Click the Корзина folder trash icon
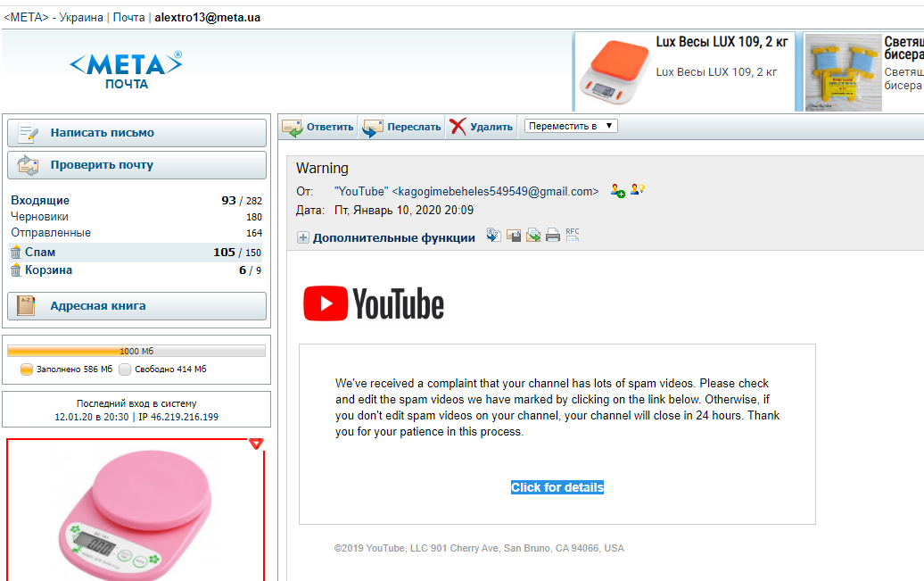The width and height of the screenshot is (924, 581). click(16, 270)
